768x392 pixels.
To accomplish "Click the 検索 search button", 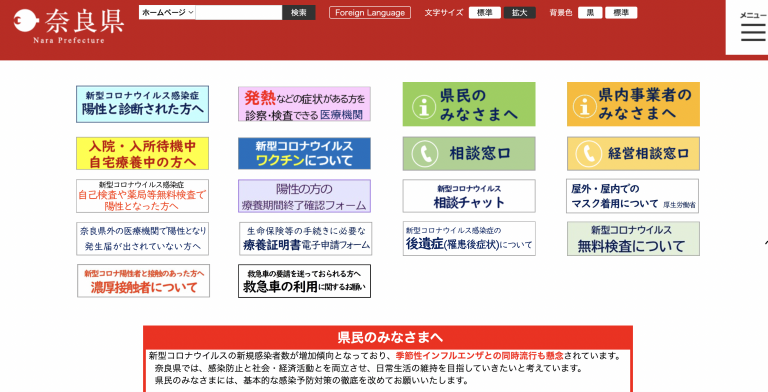I will (x=299, y=12).
